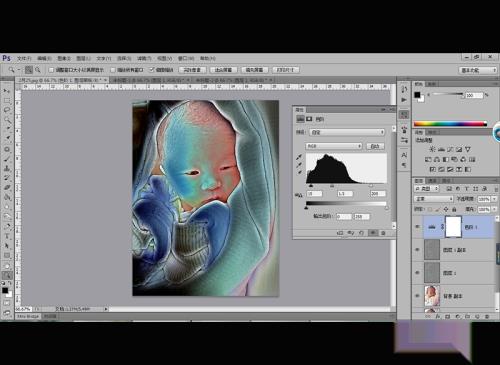The height and width of the screenshot is (365, 500).
Task: Click the Auto button in Levels
Action: pos(375,146)
